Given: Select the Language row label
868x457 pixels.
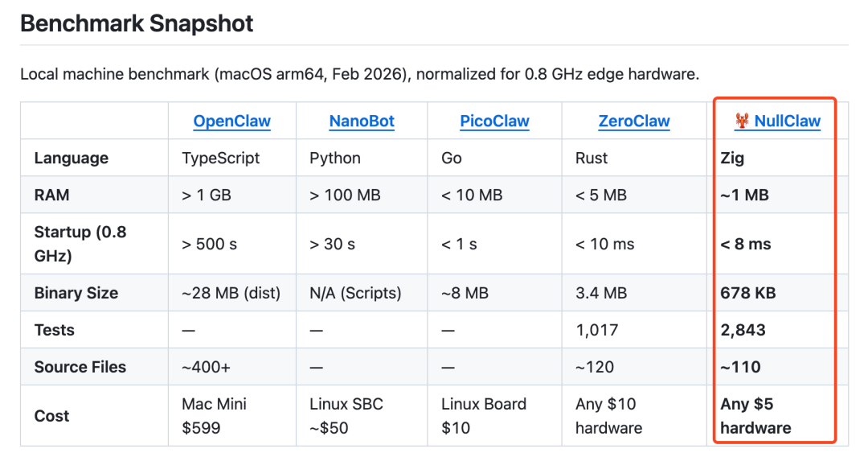Looking at the screenshot, I should (x=71, y=158).
